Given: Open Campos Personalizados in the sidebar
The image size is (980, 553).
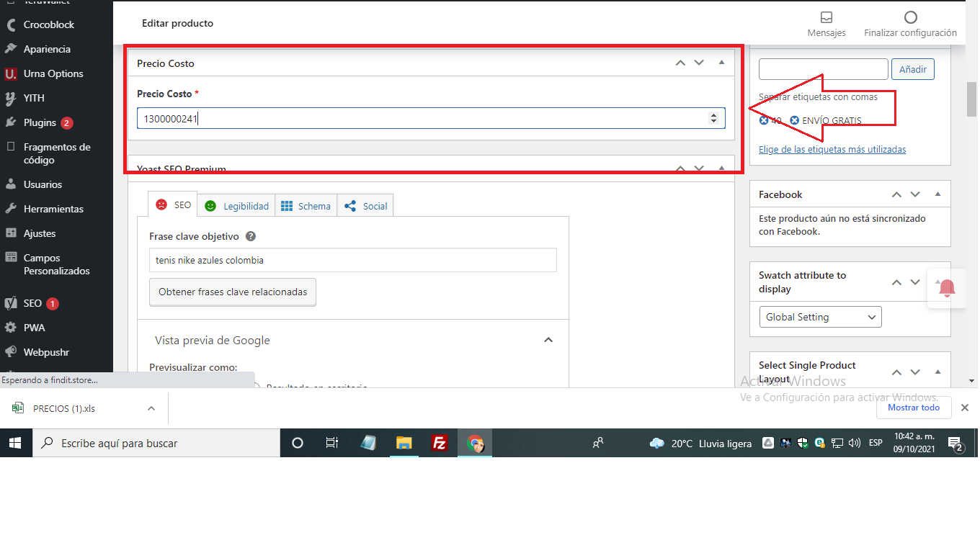Looking at the screenshot, I should tap(56, 264).
